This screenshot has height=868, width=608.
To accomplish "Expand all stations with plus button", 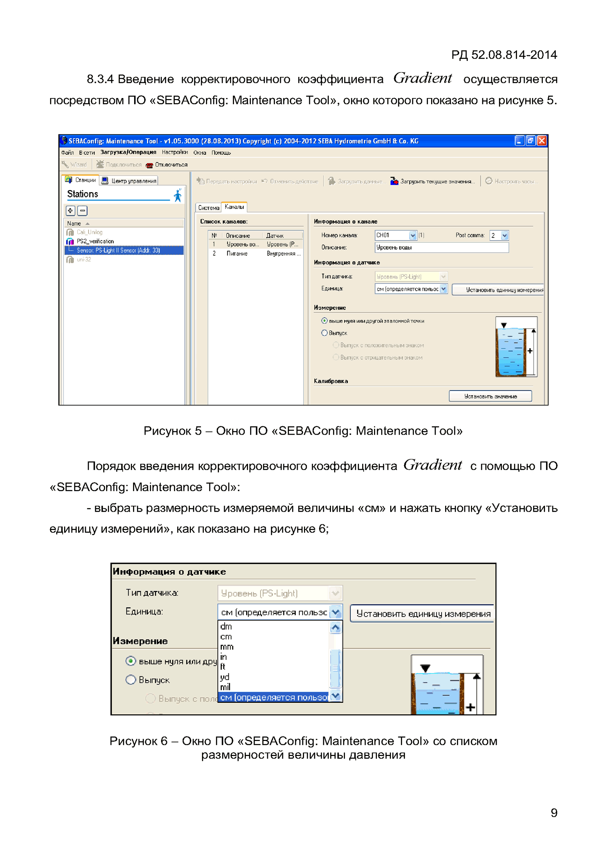I will point(70,211).
